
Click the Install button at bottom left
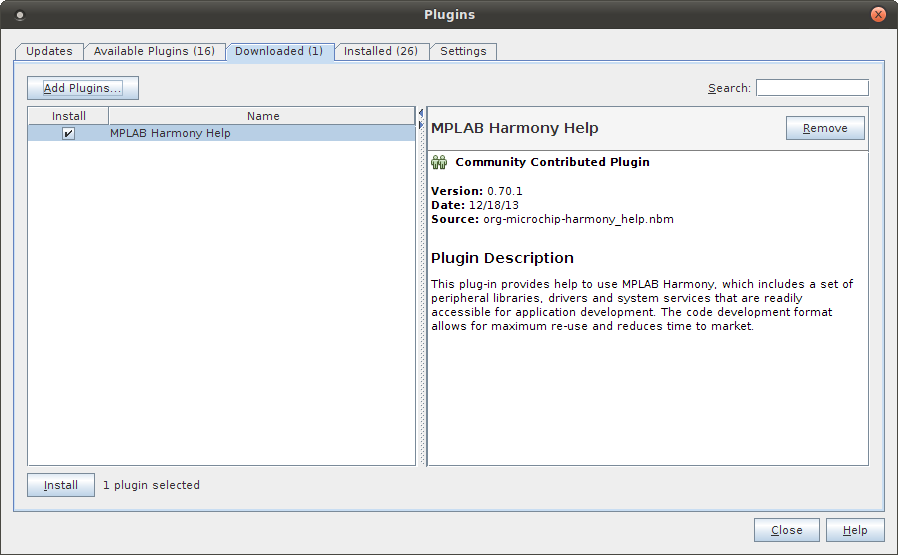coord(61,485)
